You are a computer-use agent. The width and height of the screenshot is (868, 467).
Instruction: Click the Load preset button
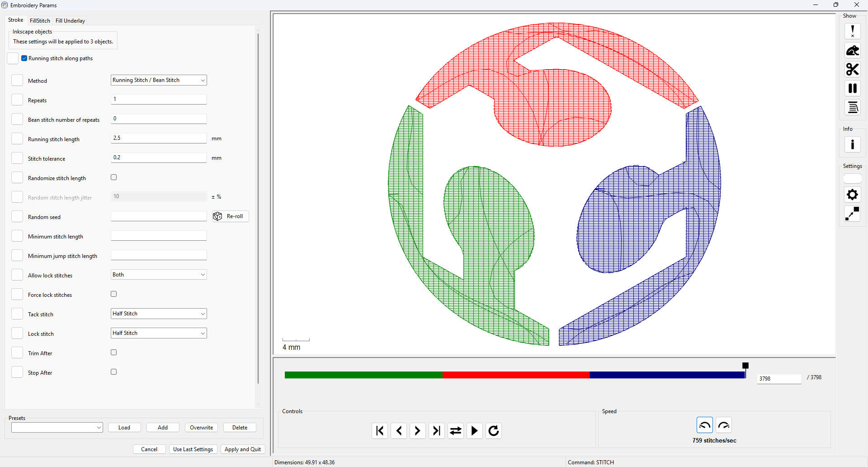(124, 428)
